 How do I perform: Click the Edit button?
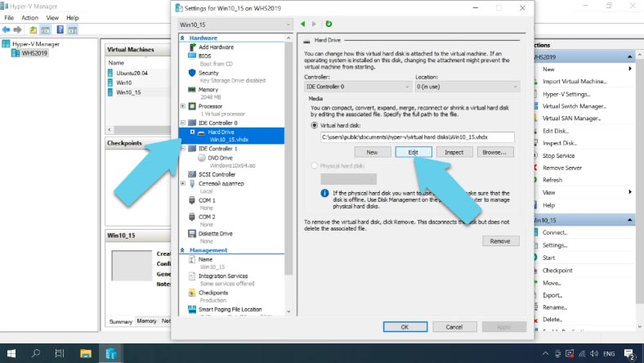tap(414, 152)
